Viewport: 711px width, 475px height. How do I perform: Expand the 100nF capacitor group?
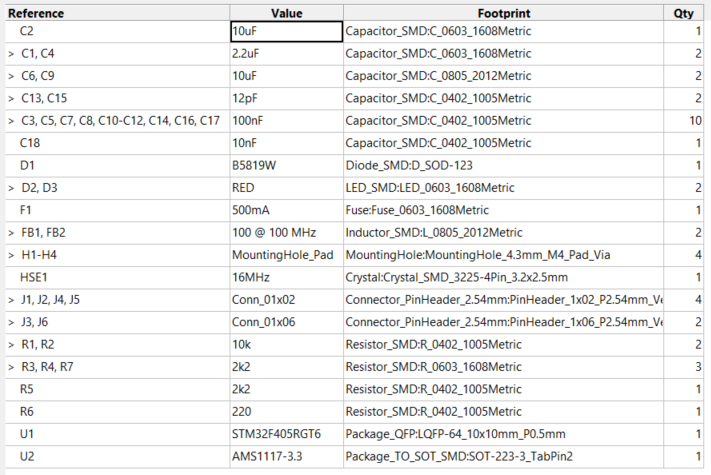10,121
